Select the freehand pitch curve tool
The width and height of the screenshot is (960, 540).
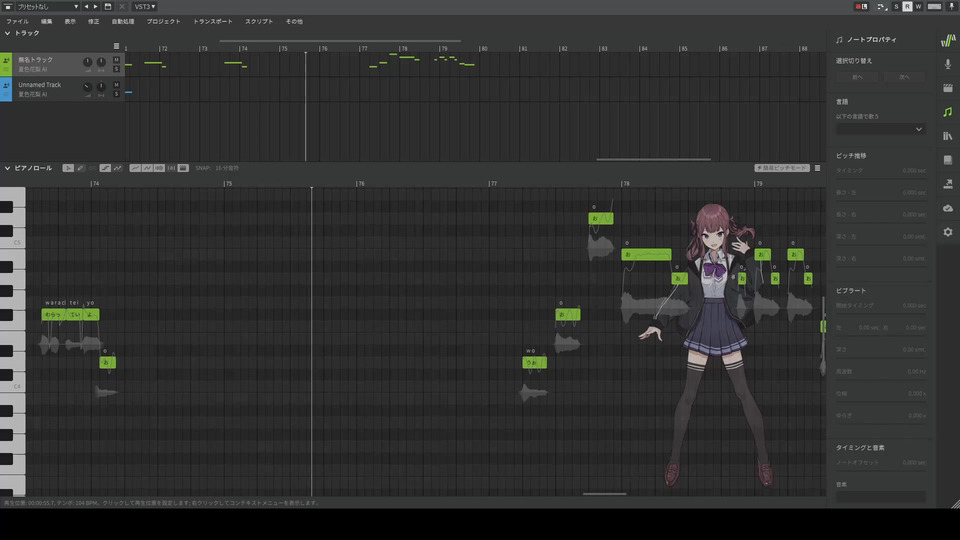pos(118,168)
